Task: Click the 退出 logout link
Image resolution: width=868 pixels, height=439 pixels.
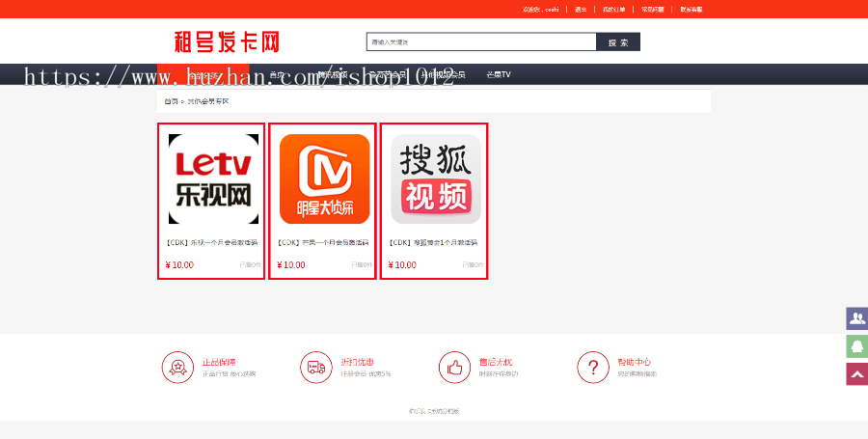Action: [581, 10]
